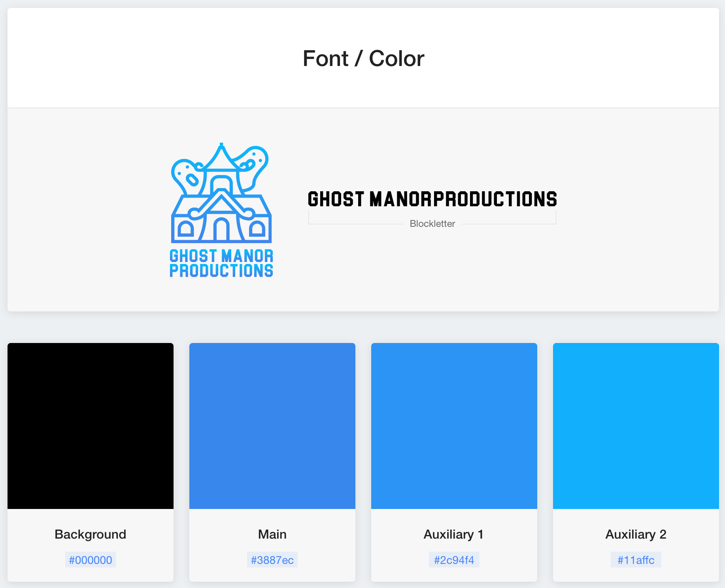
Task: Click the blue "PRODUCTIONS" logo text line
Action: (221, 271)
